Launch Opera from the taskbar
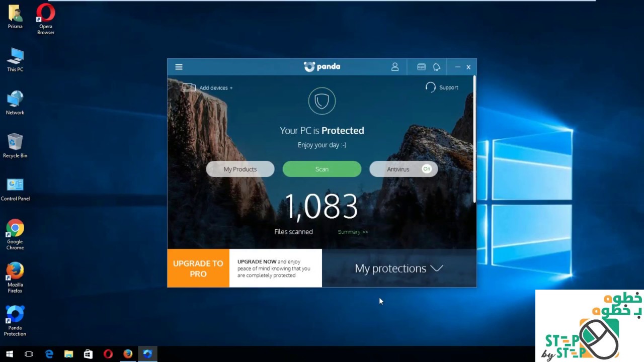The width and height of the screenshot is (644, 362). (108, 354)
